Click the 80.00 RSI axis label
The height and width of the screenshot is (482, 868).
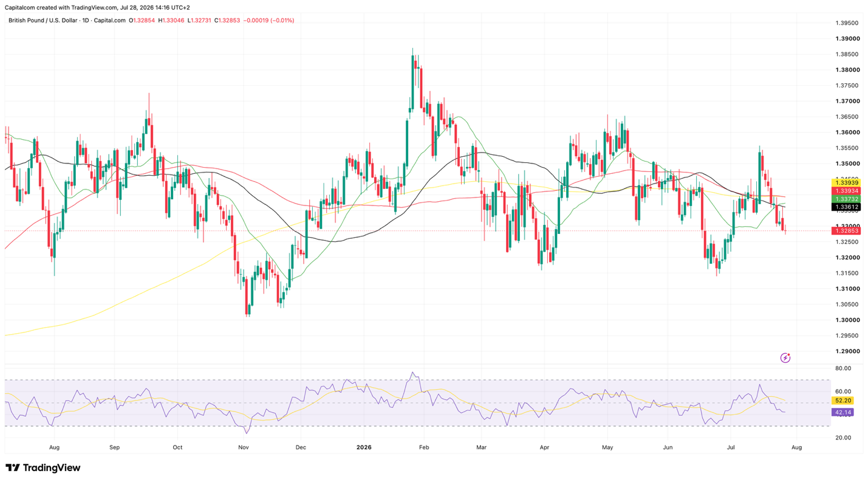tap(843, 368)
